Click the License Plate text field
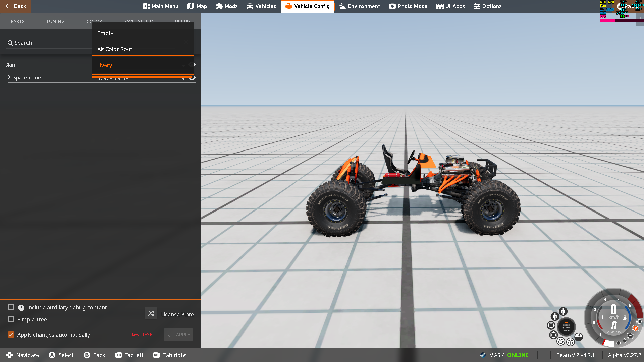Viewport: 644px width, 362px height. click(x=177, y=314)
